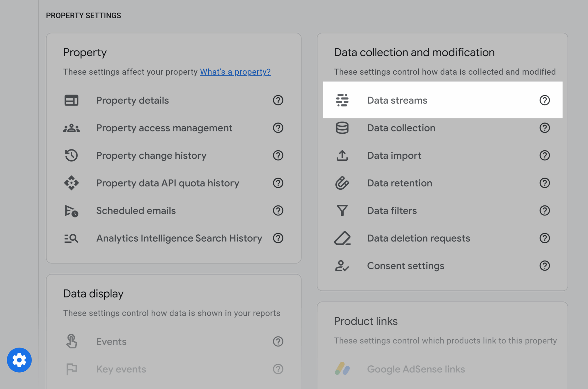Open the What's a property? link
The width and height of the screenshot is (588, 389).
pos(235,72)
